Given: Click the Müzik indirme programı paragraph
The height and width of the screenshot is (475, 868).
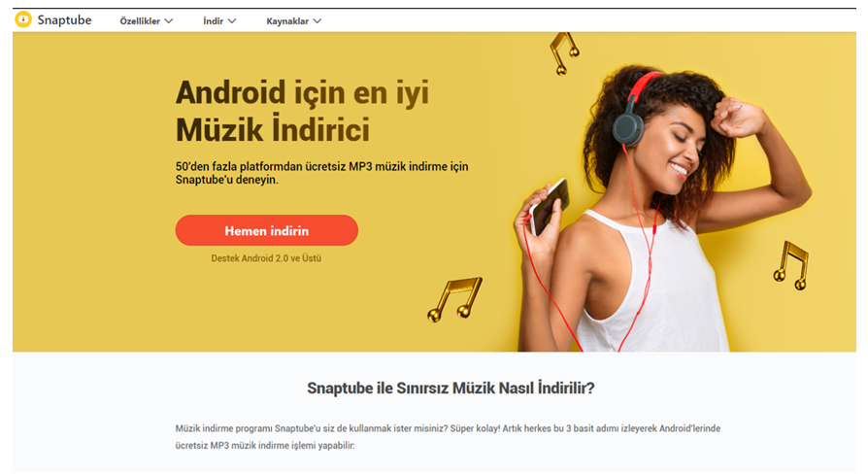Looking at the screenshot, I should point(448,437).
